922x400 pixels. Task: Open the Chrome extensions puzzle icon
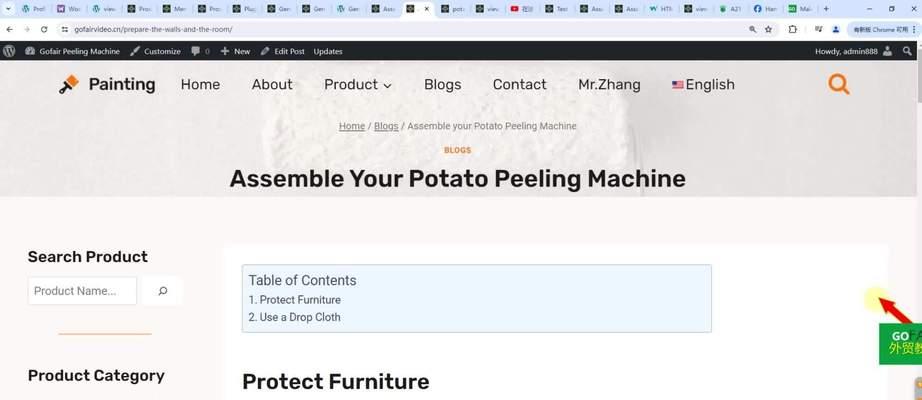pos(793,29)
